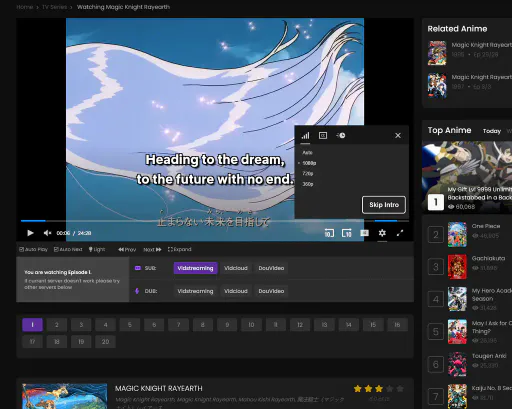The height and width of the screenshot is (409, 512).
Task: Click the One Piece poster thumbnail
Action: point(457,234)
